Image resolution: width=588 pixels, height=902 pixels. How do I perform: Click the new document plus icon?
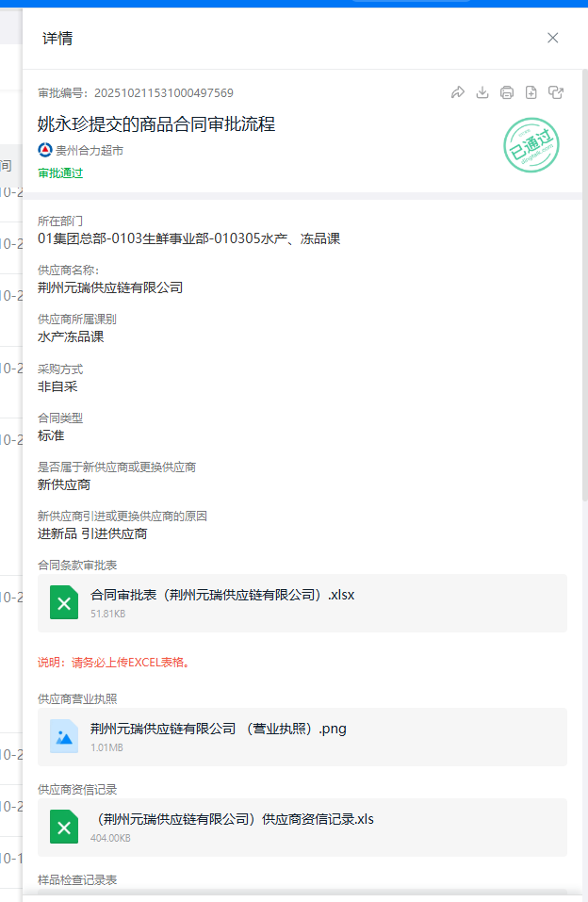tap(531, 92)
